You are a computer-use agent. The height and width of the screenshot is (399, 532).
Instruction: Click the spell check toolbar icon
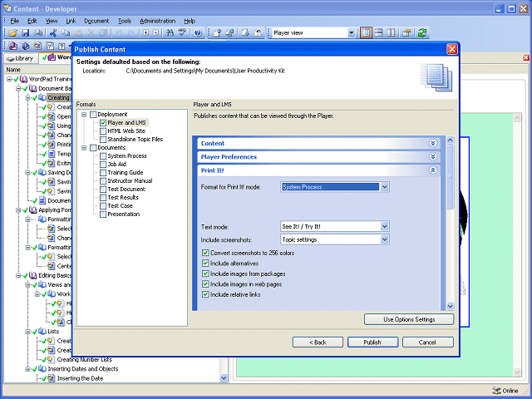pos(183,33)
